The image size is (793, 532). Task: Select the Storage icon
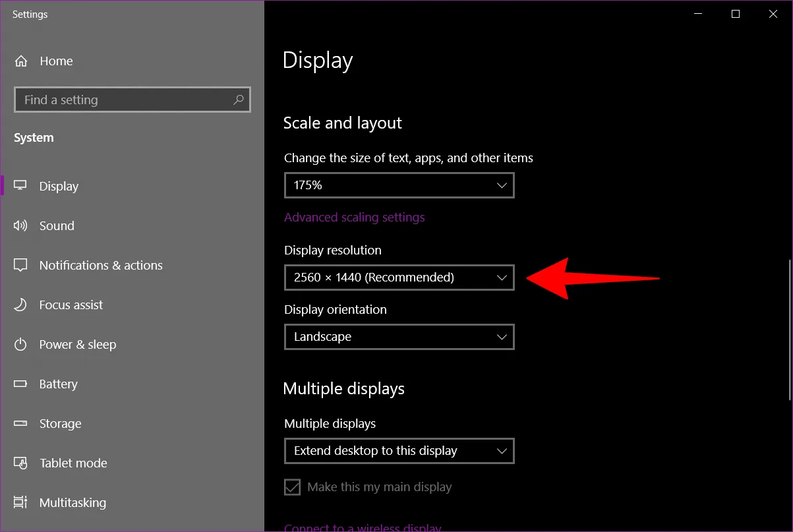click(20, 423)
